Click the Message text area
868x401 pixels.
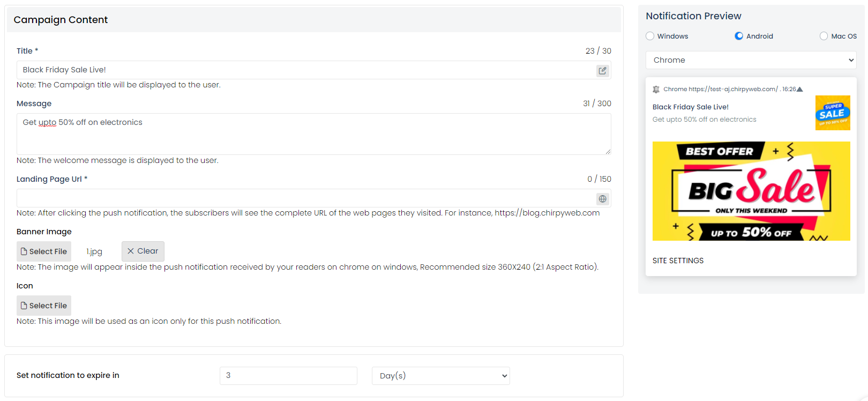[314, 134]
